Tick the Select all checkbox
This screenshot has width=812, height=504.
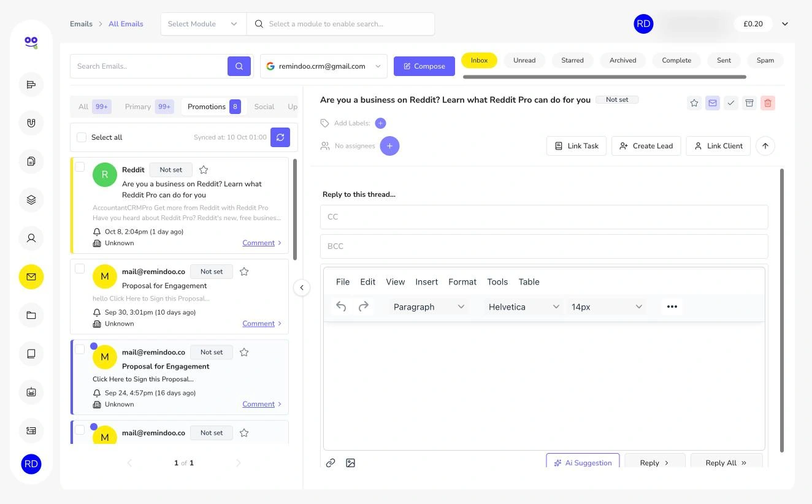(82, 137)
